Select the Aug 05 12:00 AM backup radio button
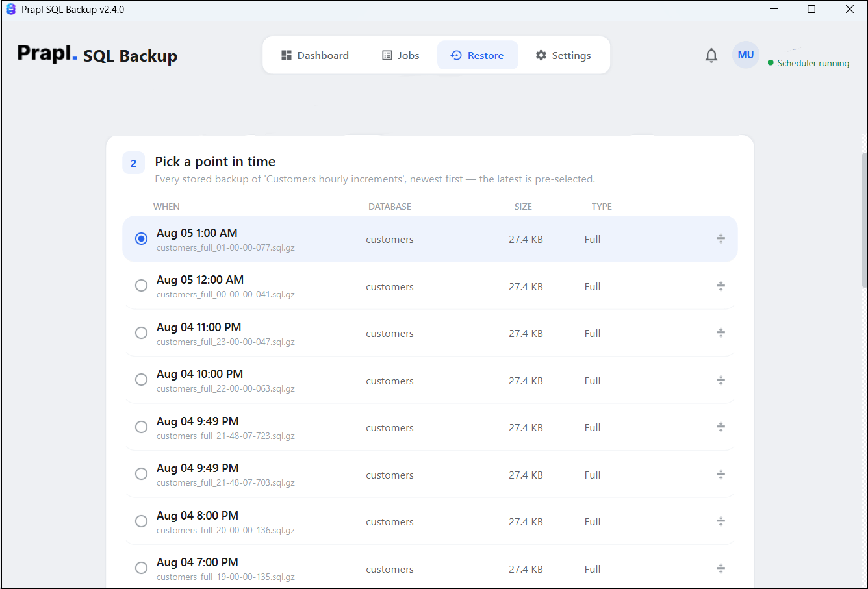Screen dimensions: 868x589 click(x=141, y=286)
